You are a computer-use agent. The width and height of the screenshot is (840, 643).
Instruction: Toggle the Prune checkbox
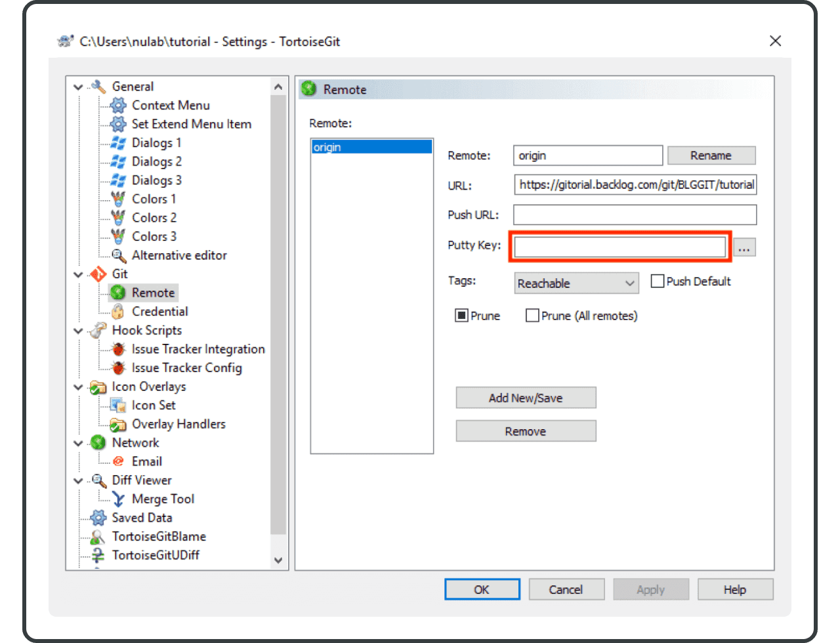coord(461,316)
